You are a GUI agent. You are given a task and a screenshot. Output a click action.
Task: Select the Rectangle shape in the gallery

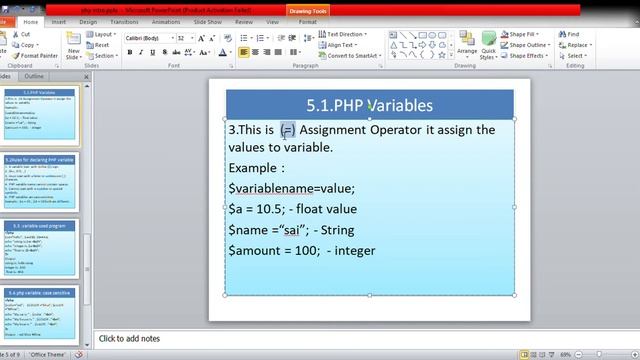point(422,35)
